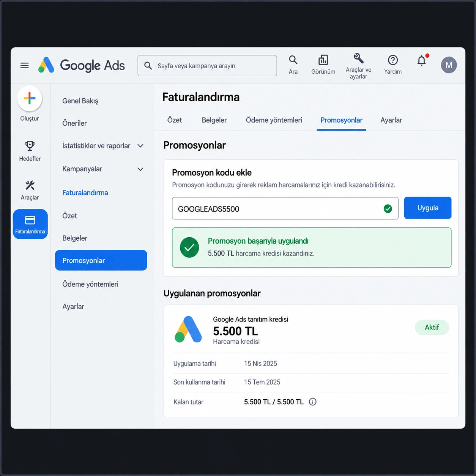The image size is (476, 476).
Task: Open Belgeler in the left navigation
Action: point(75,238)
